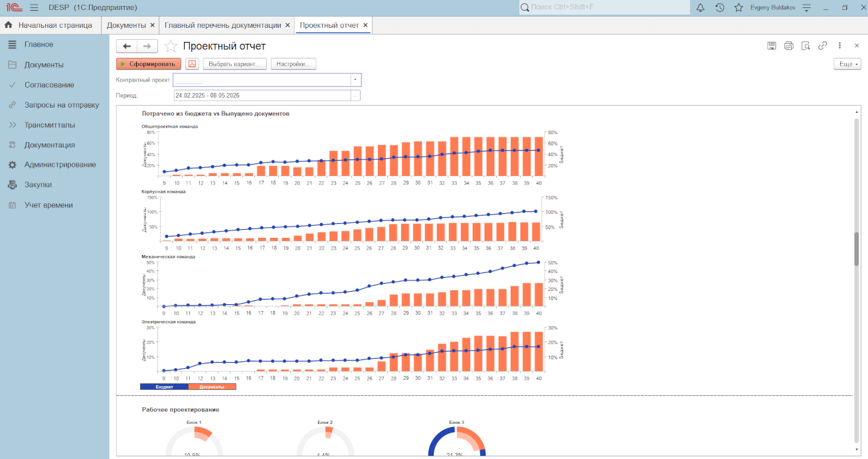
Task: Open the hamburger main menu
Action: 34,7
